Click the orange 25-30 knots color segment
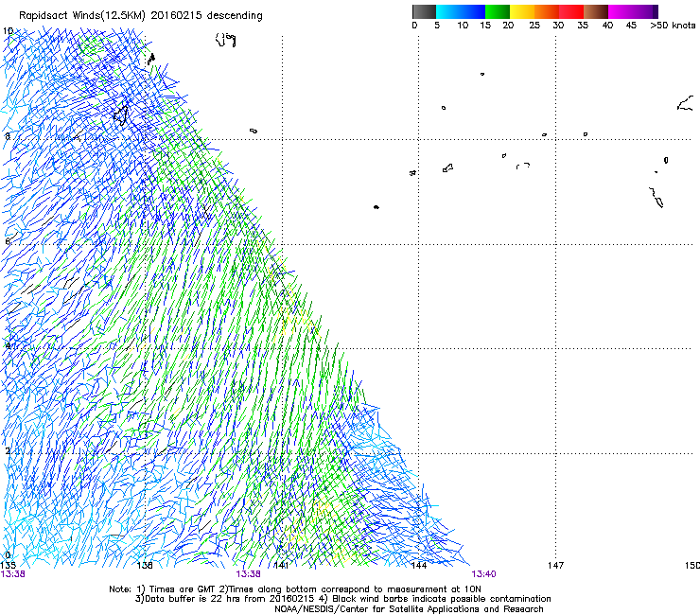 547,11
